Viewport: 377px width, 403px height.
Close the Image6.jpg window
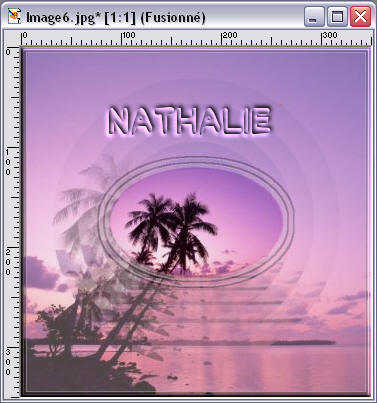pyautogui.click(x=360, y=17)
